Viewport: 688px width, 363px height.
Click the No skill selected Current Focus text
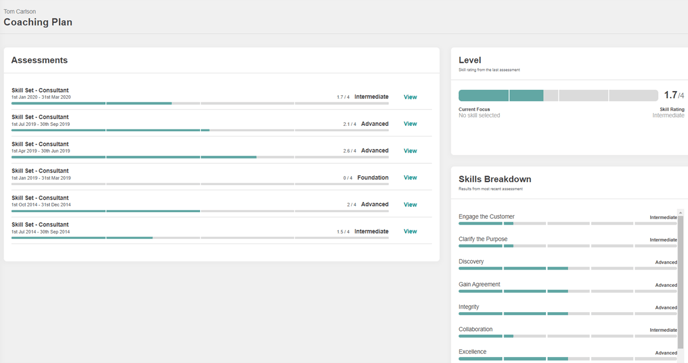coord(479,115)
